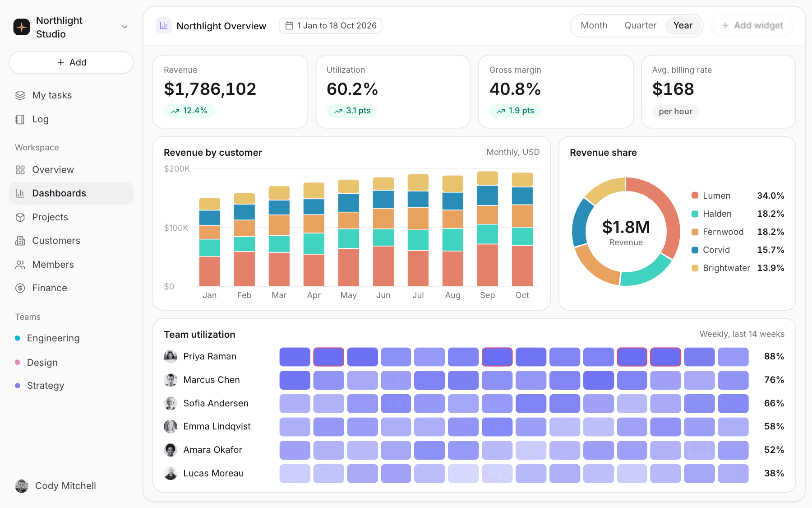This screenshot has width=812, height=508.
Task: Click Halden legend entry 18.2%
Action: click(x=738, y=214)
